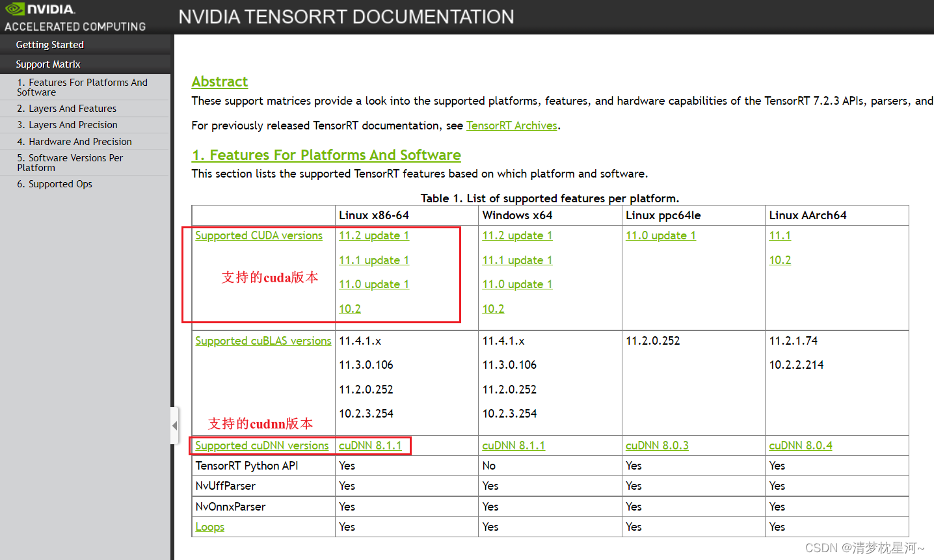Open CUDA 10.2 link for Windows x64
Viewport: 934px width, 560px height.
[493, 309]
